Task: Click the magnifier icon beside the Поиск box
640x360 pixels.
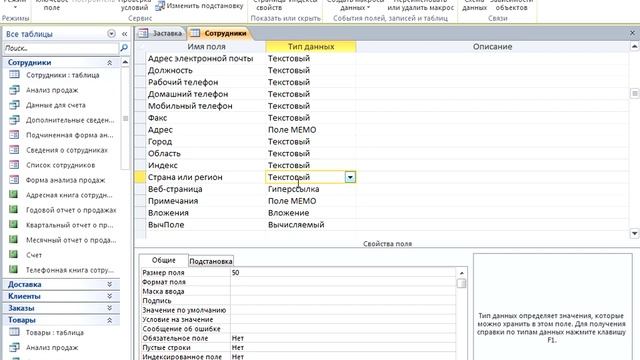Action: click(x=124, y=48)
